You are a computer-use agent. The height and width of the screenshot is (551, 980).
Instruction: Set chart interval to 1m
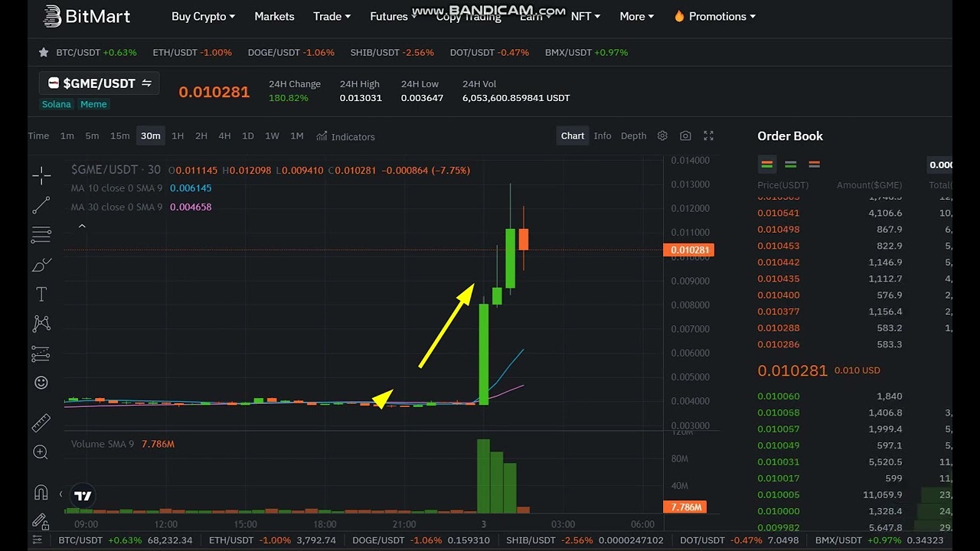(67, 135)
